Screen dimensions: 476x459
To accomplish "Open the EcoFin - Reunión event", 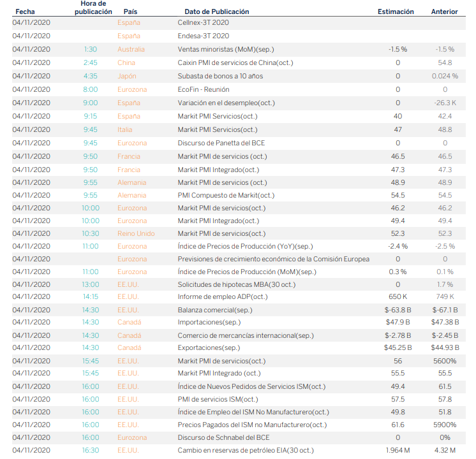I will click(x=205, y=89).
